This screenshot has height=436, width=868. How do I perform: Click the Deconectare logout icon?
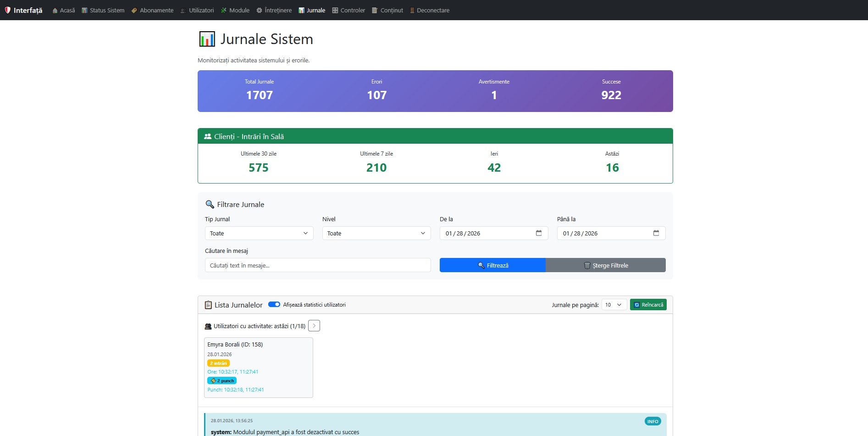point(412,10)
